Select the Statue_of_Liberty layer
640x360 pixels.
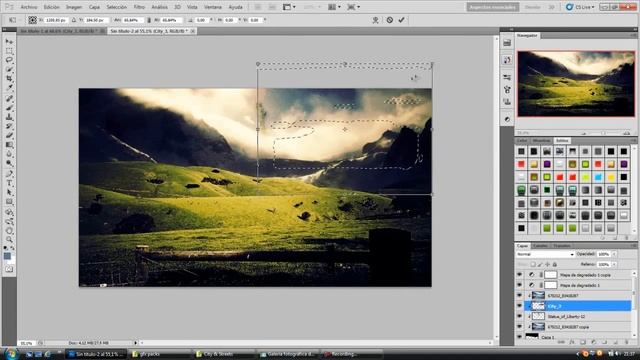pos(578,316)
